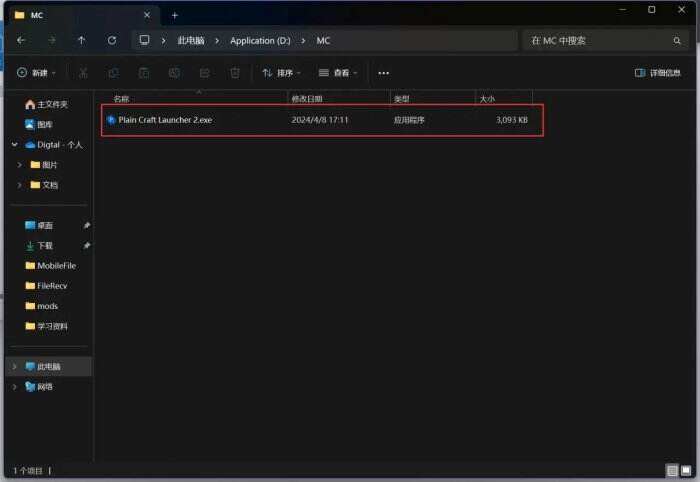Image resolution: width=700 pixels, height=482 pixels.
Task: Sort by the Name column header
Action: point(121,99)
